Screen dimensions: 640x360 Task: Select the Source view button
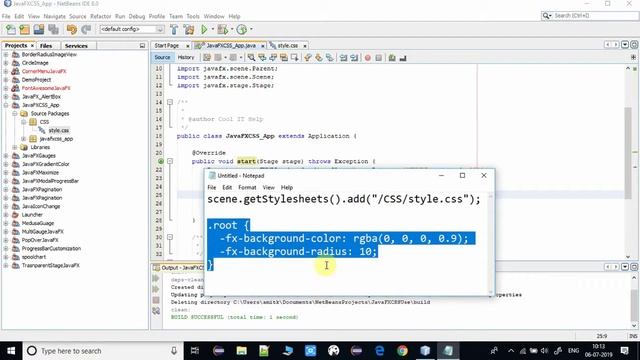162,58
